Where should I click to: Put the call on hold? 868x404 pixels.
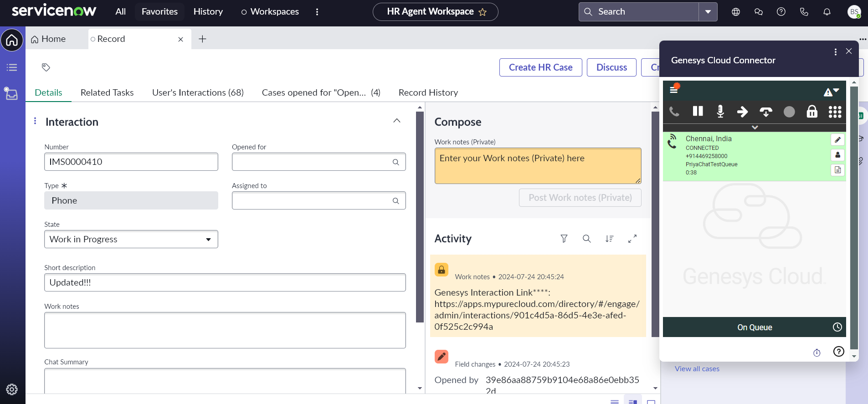(x=698, y=111)
